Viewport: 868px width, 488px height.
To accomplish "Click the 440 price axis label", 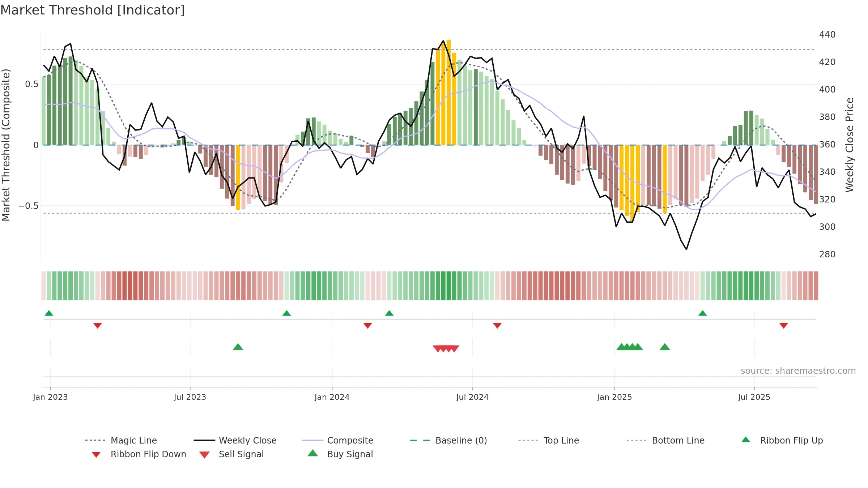I will pyautogui.click(x=827, y=35).
